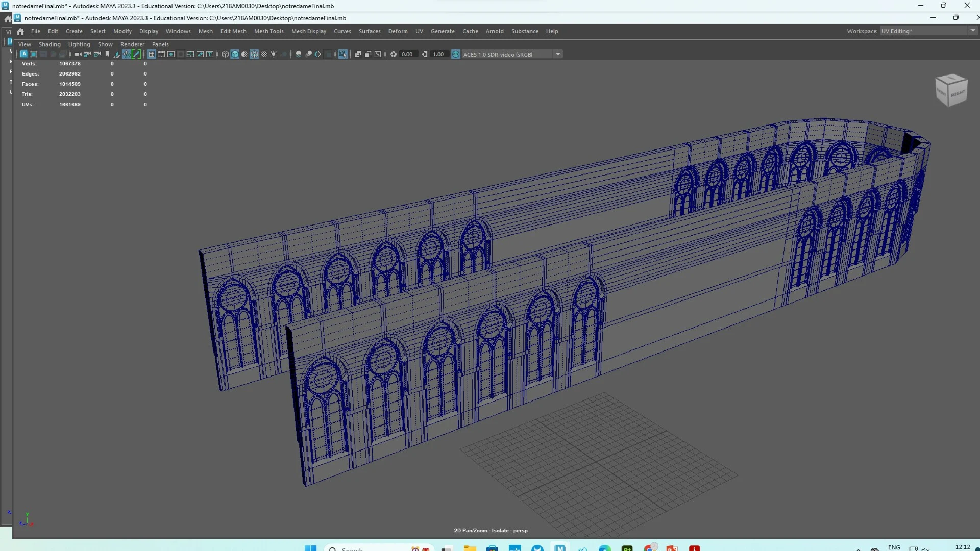Turn on the resolution gate
This screenshot has height=551, width=980.
(171, 54)
